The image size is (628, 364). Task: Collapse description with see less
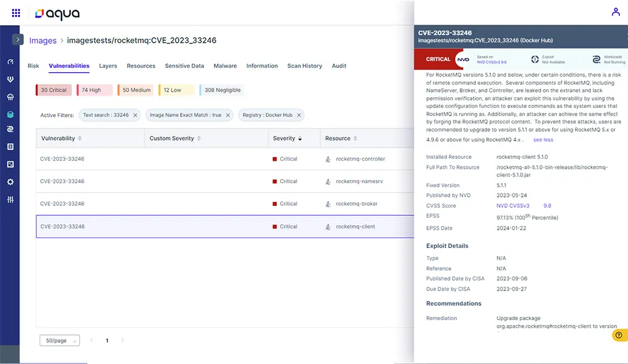[x=543, y=140]
